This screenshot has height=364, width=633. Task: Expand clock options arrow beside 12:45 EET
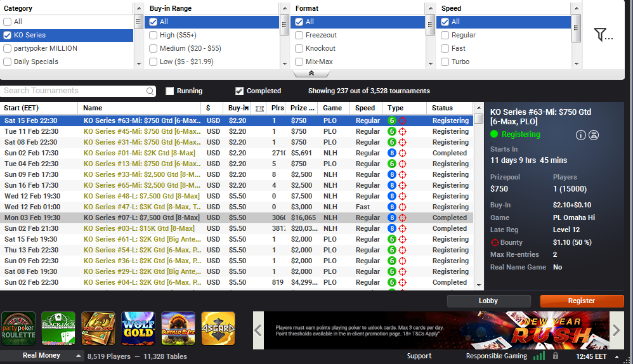click(x=617, y=357)
